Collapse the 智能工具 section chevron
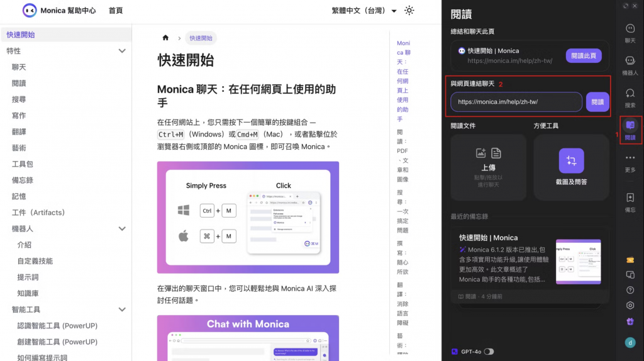The height and width of the screenshot is (361, 644). (122, 309)
